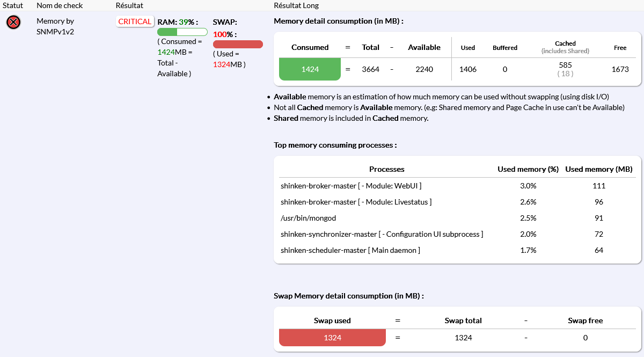
Task: Click the red critical status icon
Action: click(x=13, y=22)
